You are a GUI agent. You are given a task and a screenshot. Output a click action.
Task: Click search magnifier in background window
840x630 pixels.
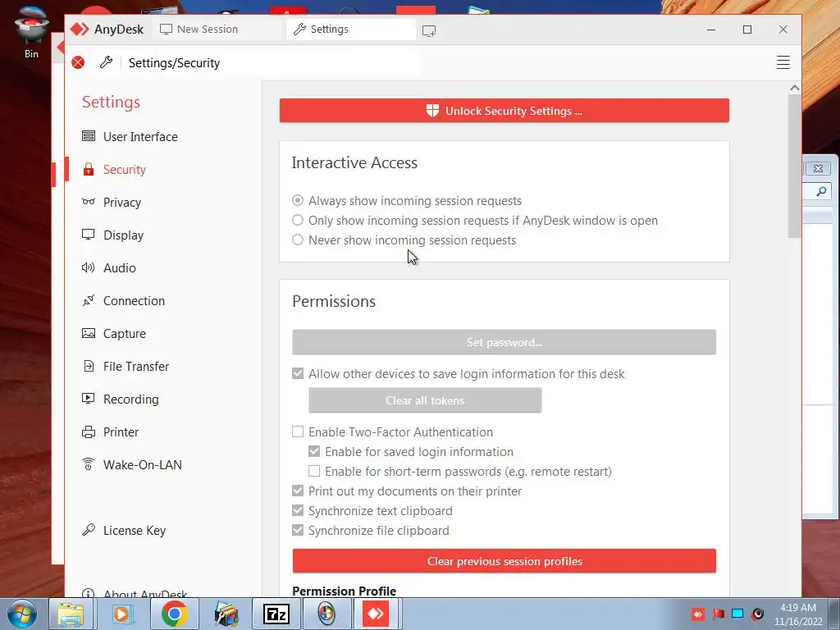pos(820,191)
